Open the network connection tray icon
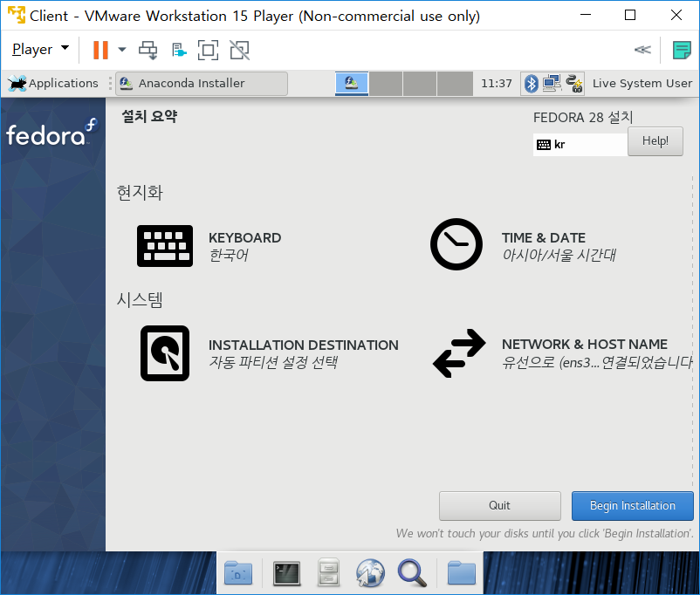The width and height of the screenshot is (700, 595). 552,84
